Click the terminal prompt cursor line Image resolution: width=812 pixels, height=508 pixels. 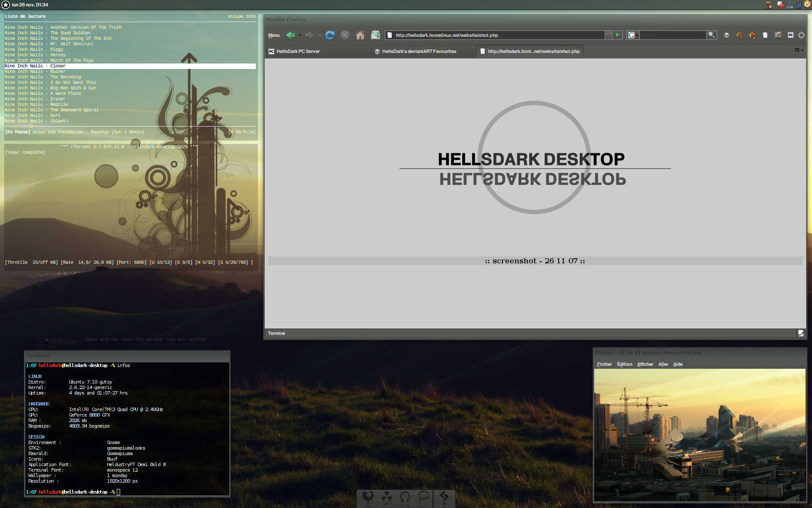point(73,492)
